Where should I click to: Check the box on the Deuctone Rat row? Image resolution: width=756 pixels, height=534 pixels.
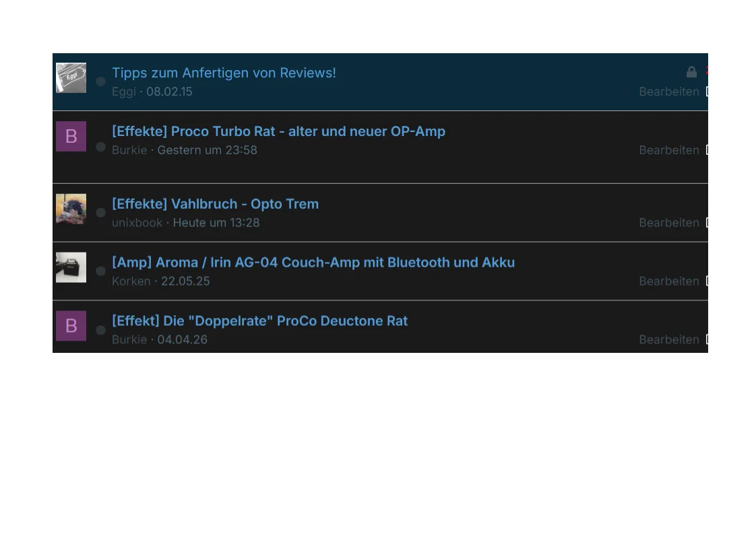tap(706, 339)
